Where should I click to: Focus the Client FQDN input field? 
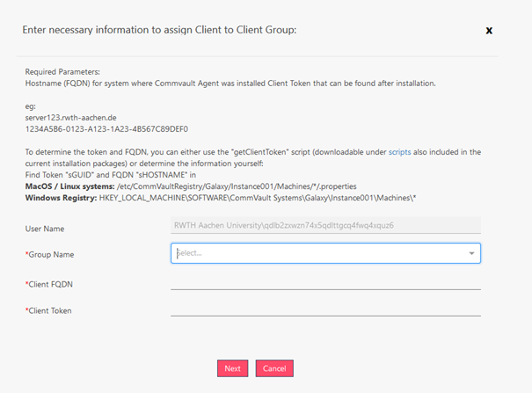325,282
